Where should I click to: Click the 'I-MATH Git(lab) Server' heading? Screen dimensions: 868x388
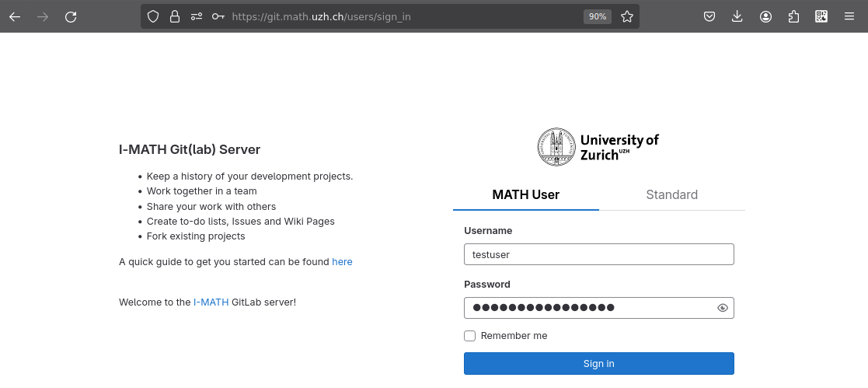[190, 149]
